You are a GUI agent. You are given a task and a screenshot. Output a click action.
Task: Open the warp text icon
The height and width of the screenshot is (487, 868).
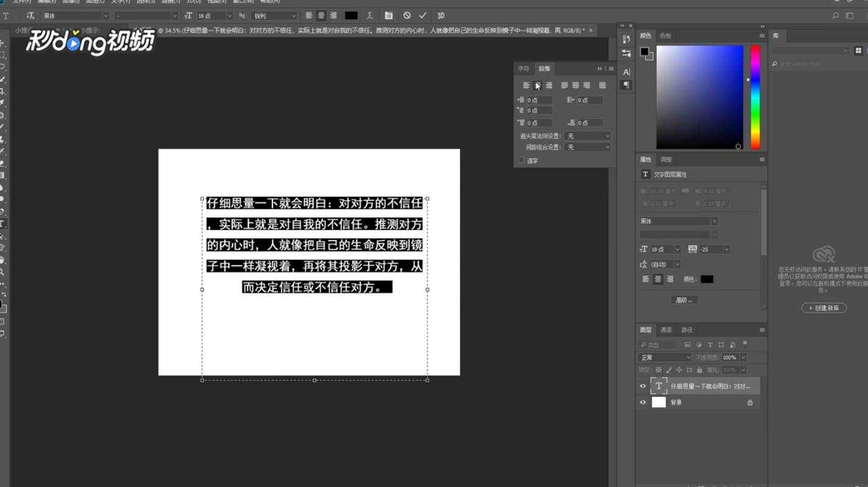[x=369, y=16]
